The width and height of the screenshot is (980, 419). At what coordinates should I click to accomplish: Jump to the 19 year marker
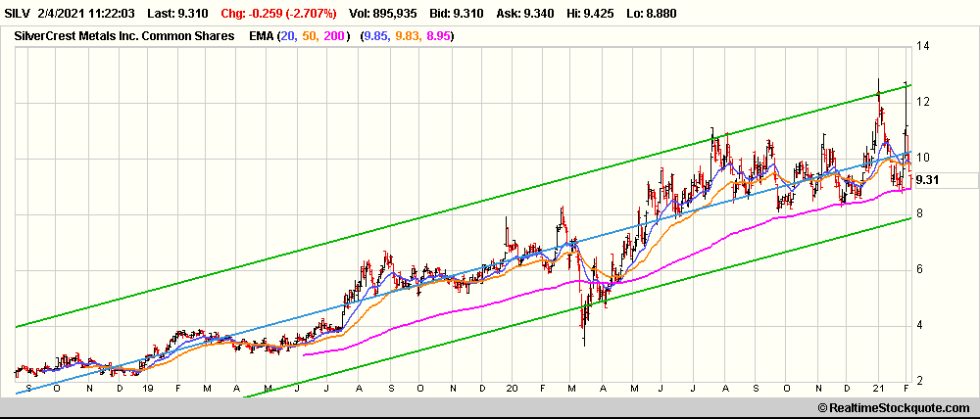[150, 389]
